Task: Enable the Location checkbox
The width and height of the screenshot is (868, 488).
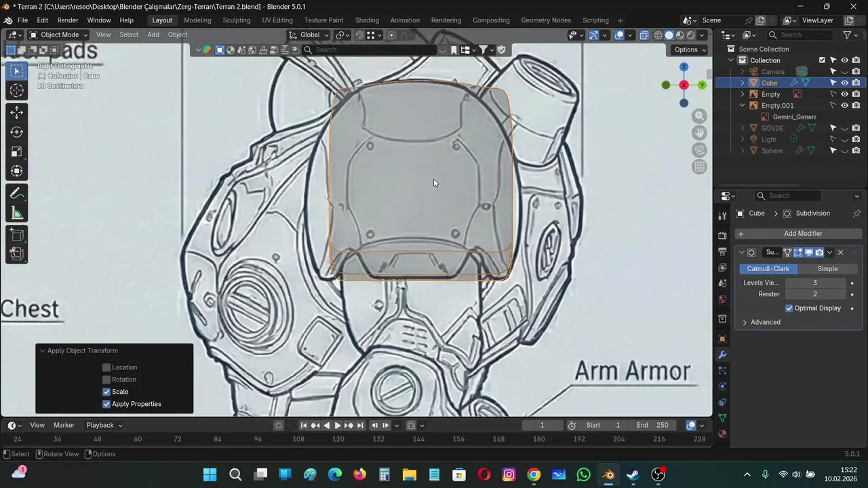Action: (x=106, y=367)
